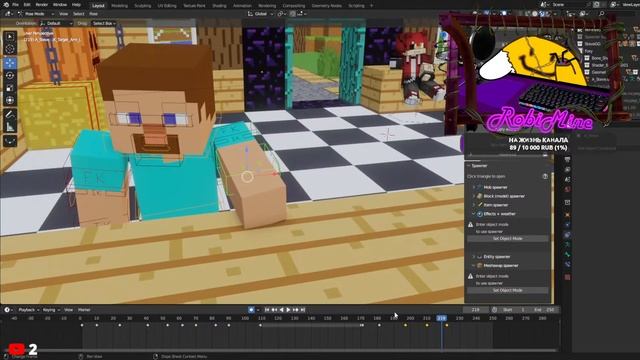Open the Playback dropdown in timeline
The width and height of the screenshot is (640, 360).
tap(28, 310)
